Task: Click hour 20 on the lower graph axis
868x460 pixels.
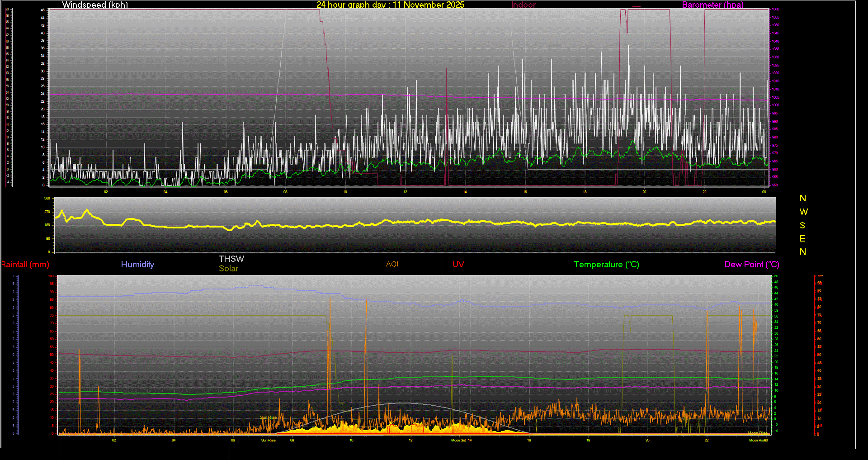Action: (647, 440)
